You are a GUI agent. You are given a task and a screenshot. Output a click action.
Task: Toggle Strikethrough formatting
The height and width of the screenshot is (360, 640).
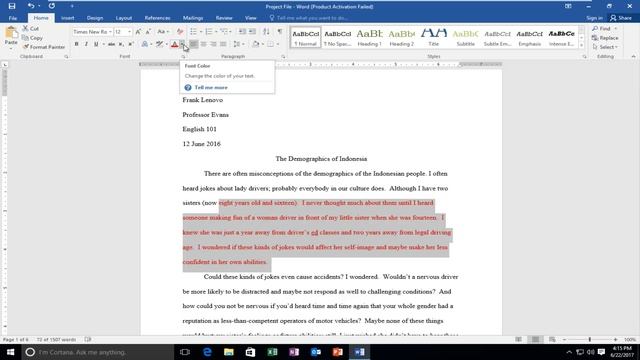111,44
